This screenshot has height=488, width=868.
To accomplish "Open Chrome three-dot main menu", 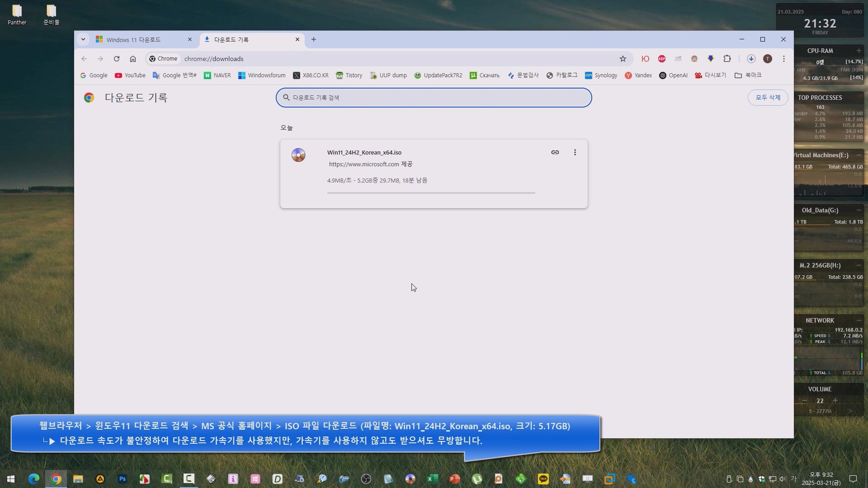I will pos(783,59).
